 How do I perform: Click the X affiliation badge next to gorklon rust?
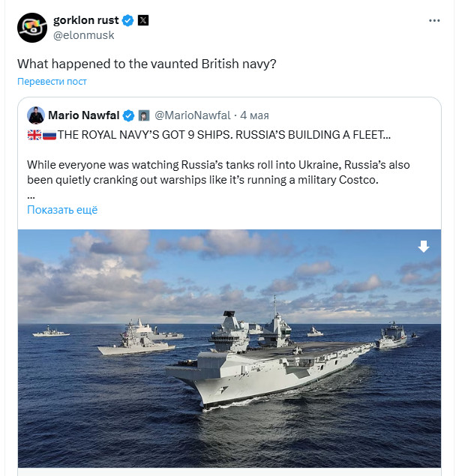(x=143, y=21)
